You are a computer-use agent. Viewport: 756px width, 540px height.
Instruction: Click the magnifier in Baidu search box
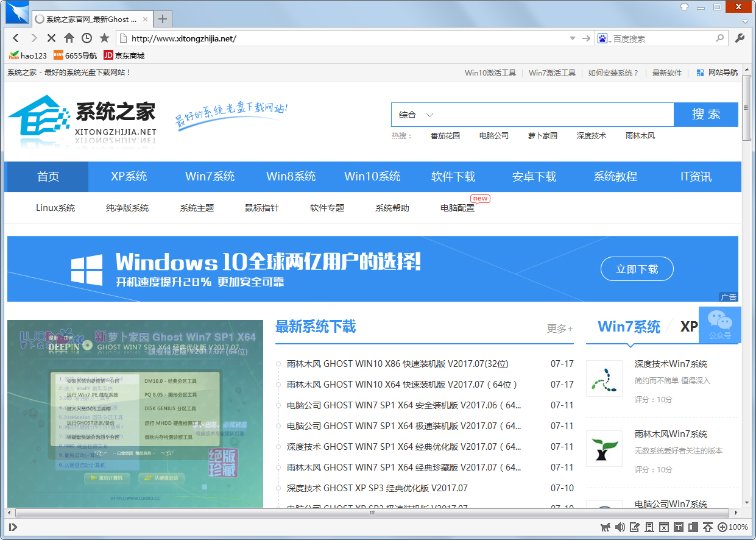point(720,38)
